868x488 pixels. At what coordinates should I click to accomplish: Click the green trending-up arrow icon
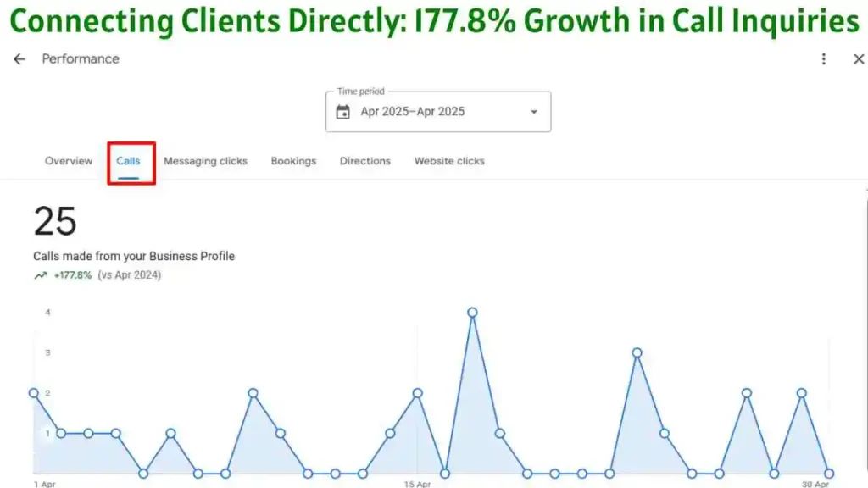coord(40,275)
